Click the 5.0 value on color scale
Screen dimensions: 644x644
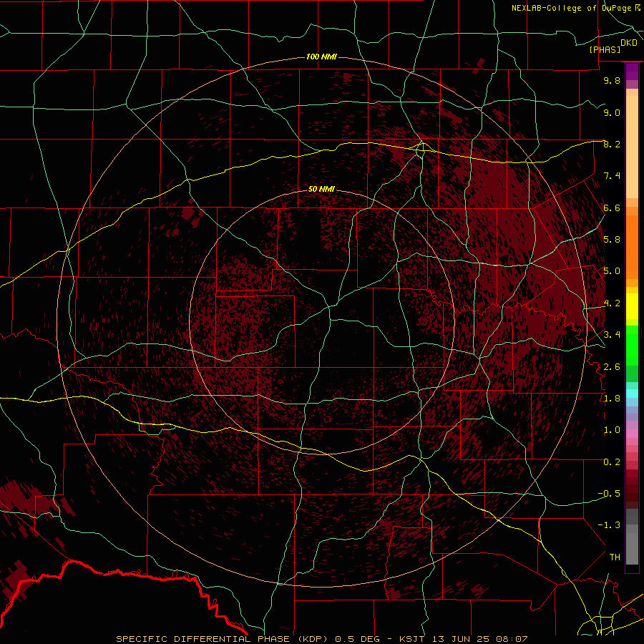(x=612, y=271)
